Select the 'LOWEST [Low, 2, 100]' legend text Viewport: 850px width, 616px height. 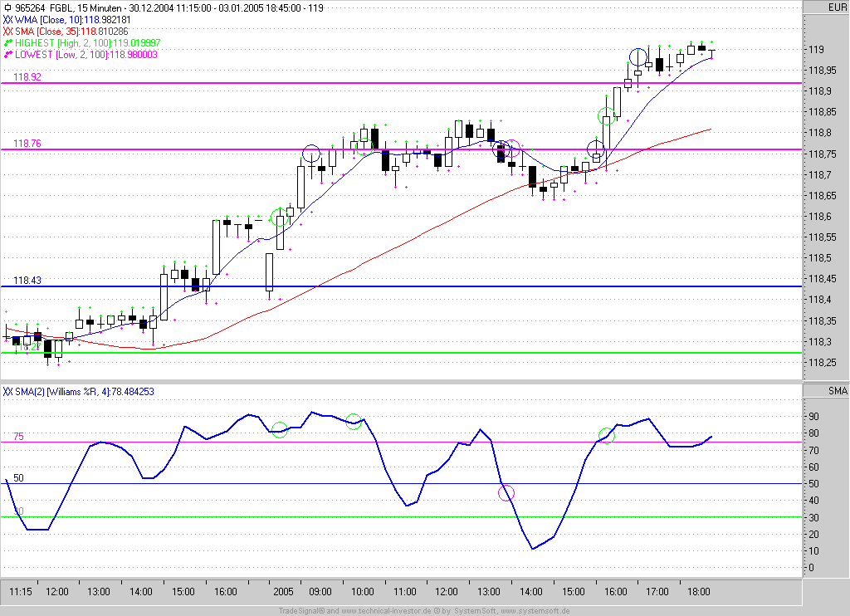tap(61, 55)
